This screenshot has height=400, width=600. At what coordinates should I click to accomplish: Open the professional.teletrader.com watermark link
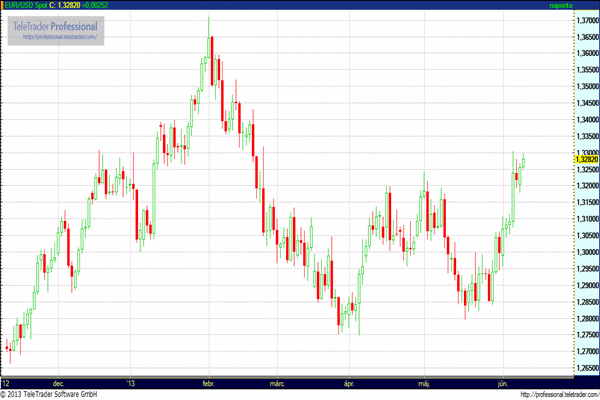62,37
